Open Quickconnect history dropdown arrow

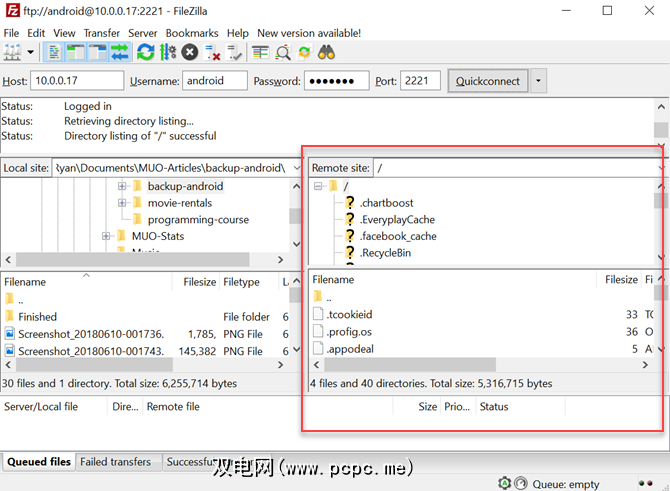(x=538, y=81)
